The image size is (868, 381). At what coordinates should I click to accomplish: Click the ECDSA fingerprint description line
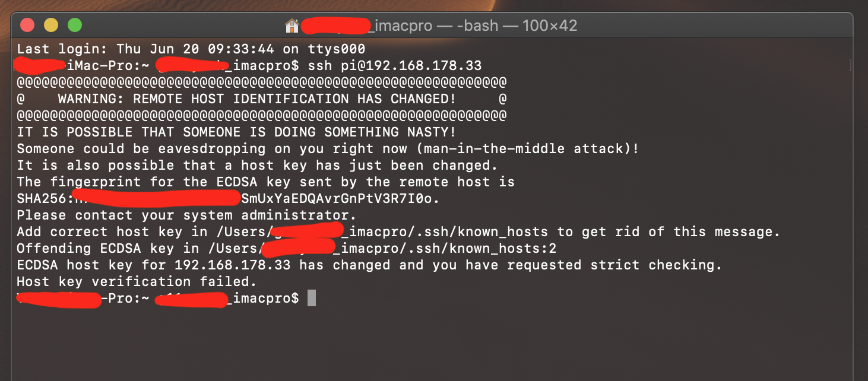tap(265, 182)
